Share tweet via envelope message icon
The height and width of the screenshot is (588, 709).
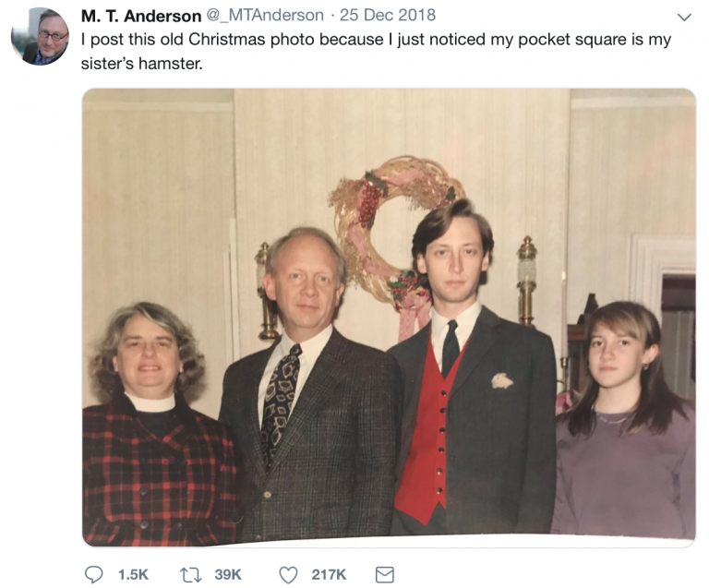tap(385, 575)
